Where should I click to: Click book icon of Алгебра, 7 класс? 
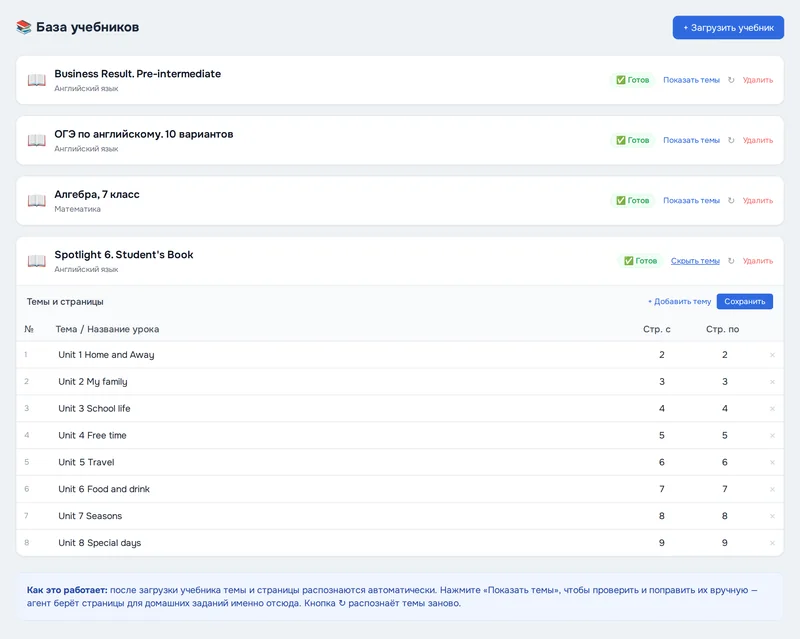tap(37, 201)
